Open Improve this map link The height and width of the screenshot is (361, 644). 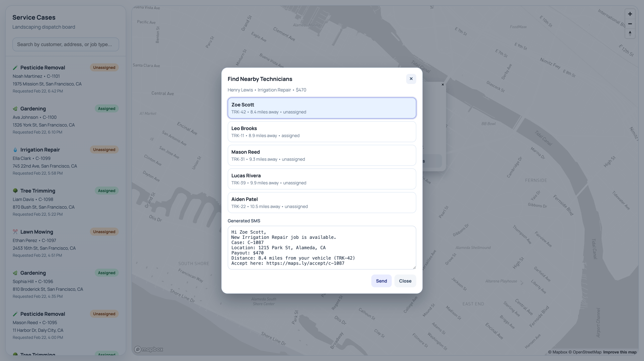click(620, 352)
